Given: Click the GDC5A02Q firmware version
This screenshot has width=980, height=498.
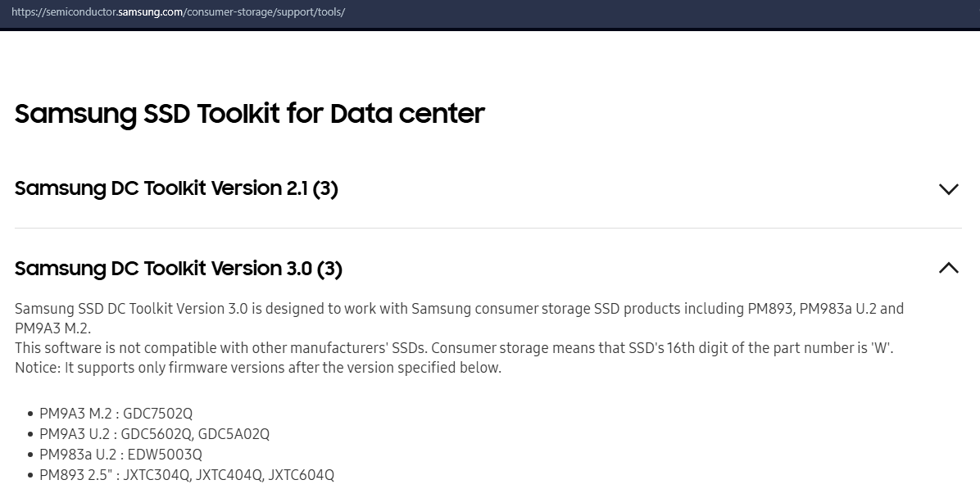Looking at the screenshot, I should (234, 434).
